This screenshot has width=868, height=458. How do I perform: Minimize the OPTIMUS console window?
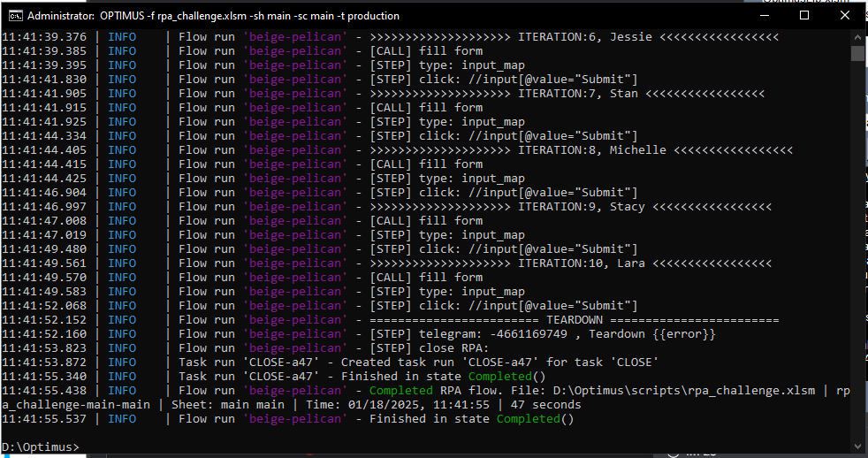[x=765, y=16]
